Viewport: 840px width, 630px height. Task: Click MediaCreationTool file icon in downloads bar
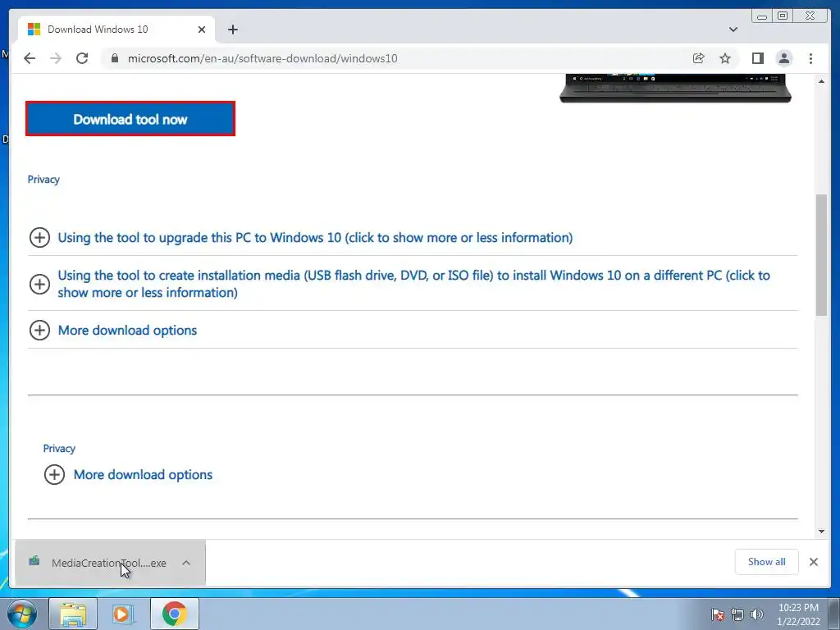point(34,561)
